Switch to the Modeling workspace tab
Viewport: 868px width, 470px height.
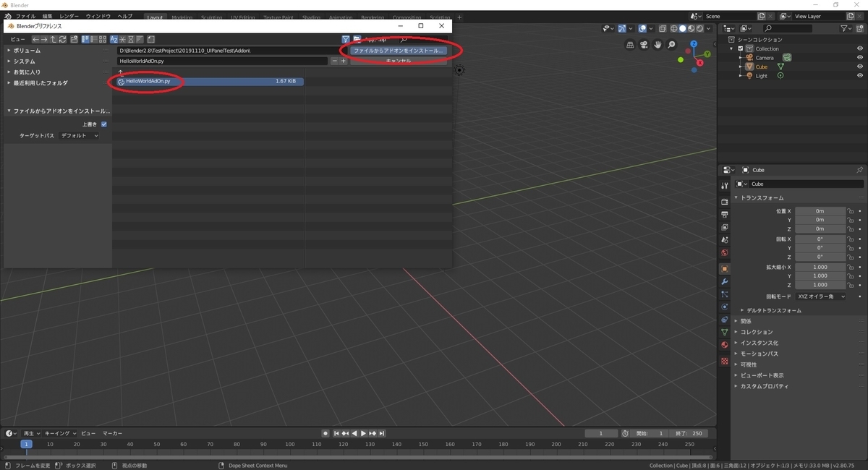click(x=182, y=17)
